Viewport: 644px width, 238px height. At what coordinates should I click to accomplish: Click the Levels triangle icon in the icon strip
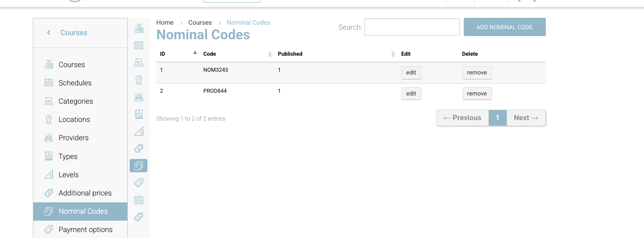point(139,131)
